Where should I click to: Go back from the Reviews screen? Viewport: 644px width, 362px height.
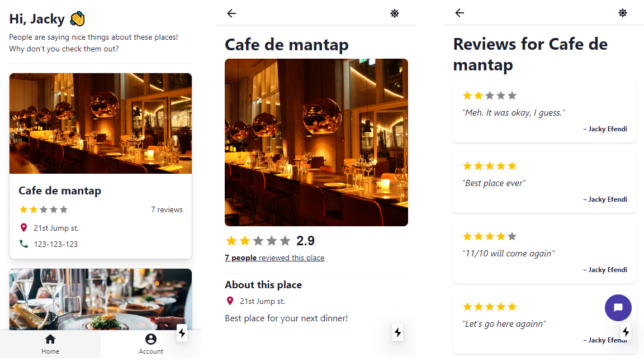point(460,13)
